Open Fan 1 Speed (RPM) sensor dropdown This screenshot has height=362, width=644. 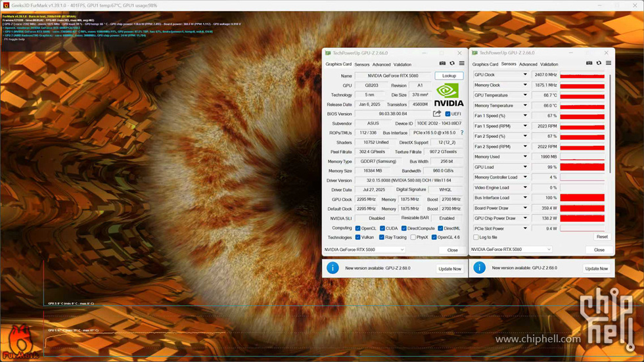pos(525,126)
